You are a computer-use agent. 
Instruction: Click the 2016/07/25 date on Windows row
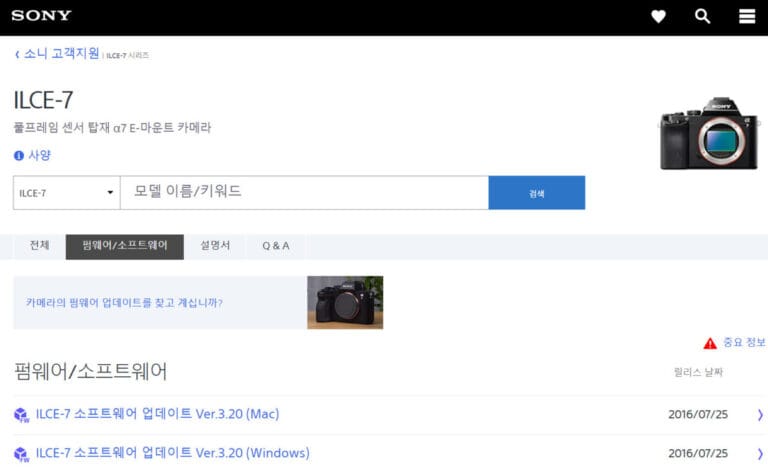point(698,454)
